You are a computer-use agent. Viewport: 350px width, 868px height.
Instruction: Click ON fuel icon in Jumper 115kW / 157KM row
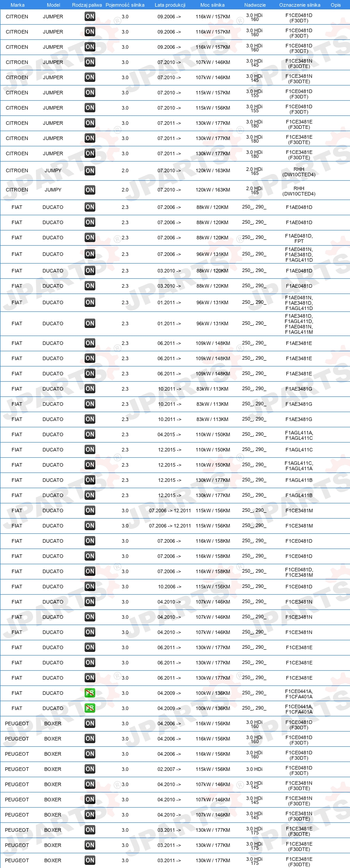[90, 93]
